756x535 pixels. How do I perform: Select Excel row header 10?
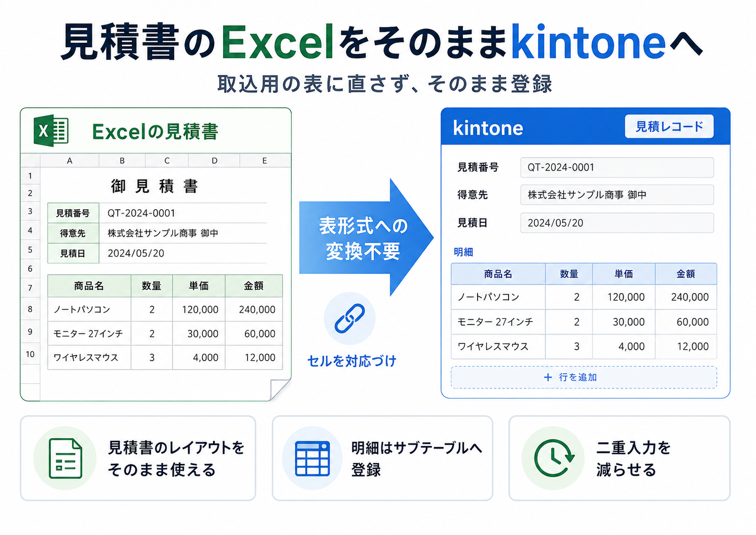30,354
